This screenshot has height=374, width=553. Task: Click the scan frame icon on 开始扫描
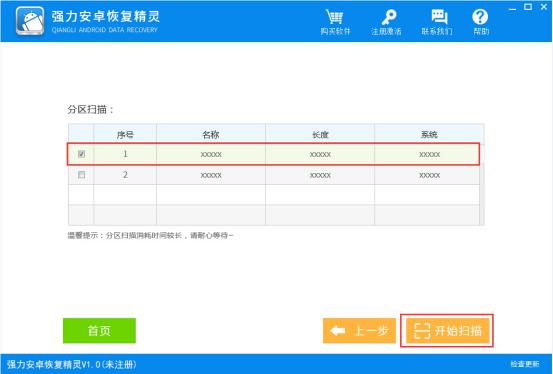click(x=422, y=331)
